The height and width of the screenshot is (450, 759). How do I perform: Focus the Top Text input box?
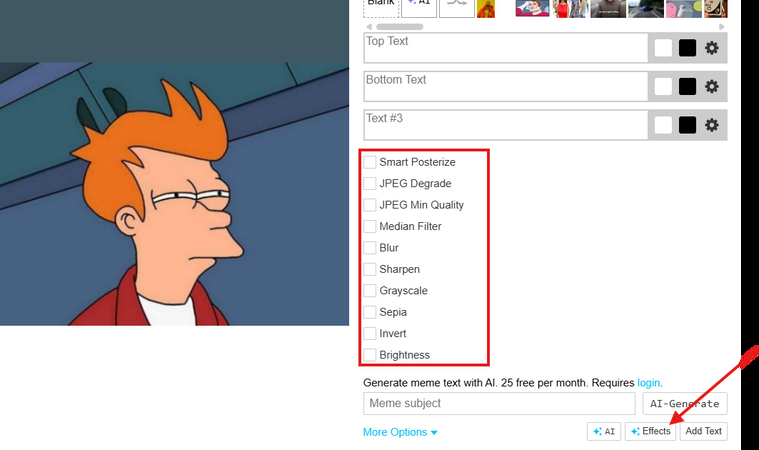click(505, 48)
